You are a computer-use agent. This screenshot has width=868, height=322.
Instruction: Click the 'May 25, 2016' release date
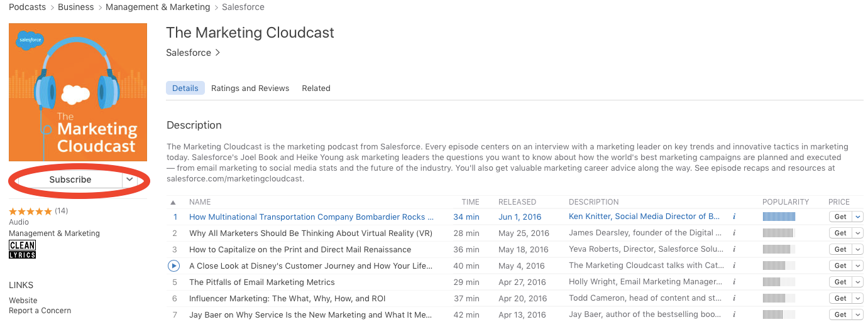tap(524, 233)
